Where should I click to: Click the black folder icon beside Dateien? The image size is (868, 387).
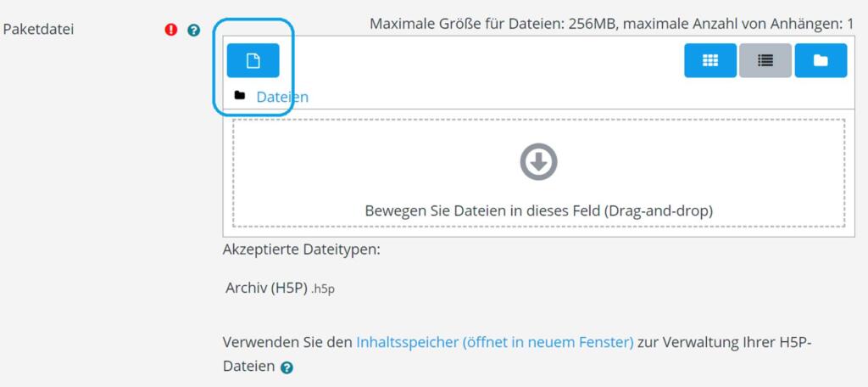240,96
